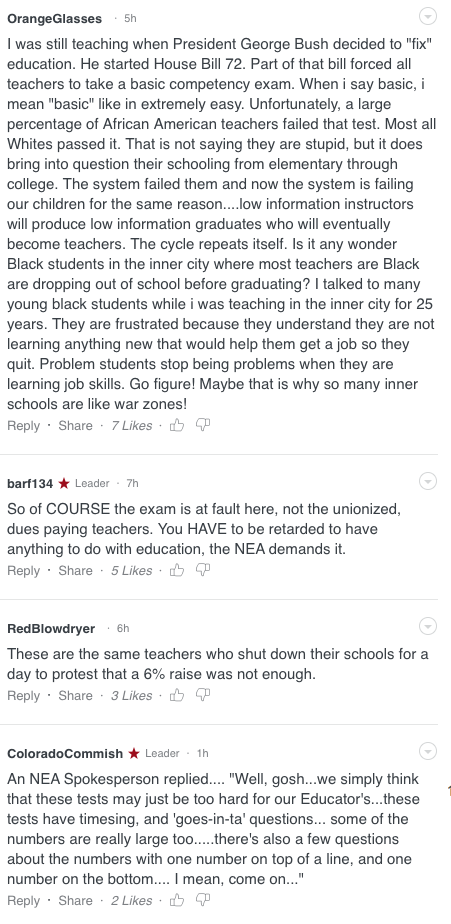Thumbs down RedBlowdryer's comment

pos(203,695)
